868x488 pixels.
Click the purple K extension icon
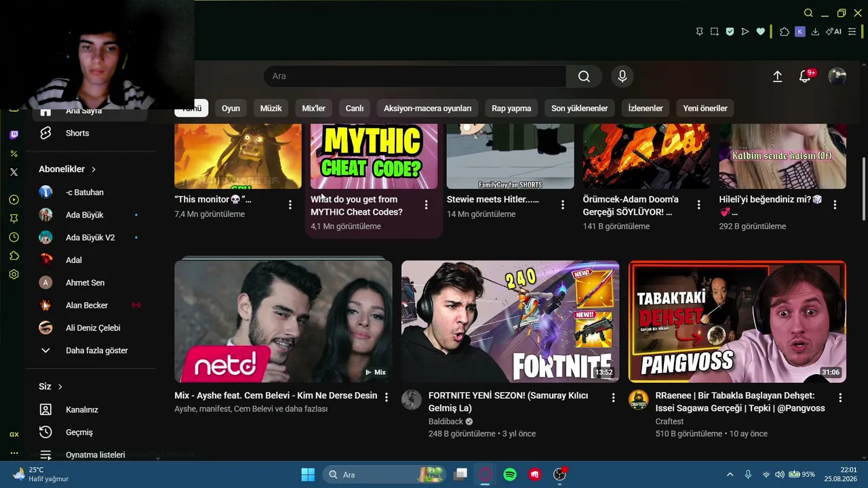pyautogui.click(x=800, y=31)
